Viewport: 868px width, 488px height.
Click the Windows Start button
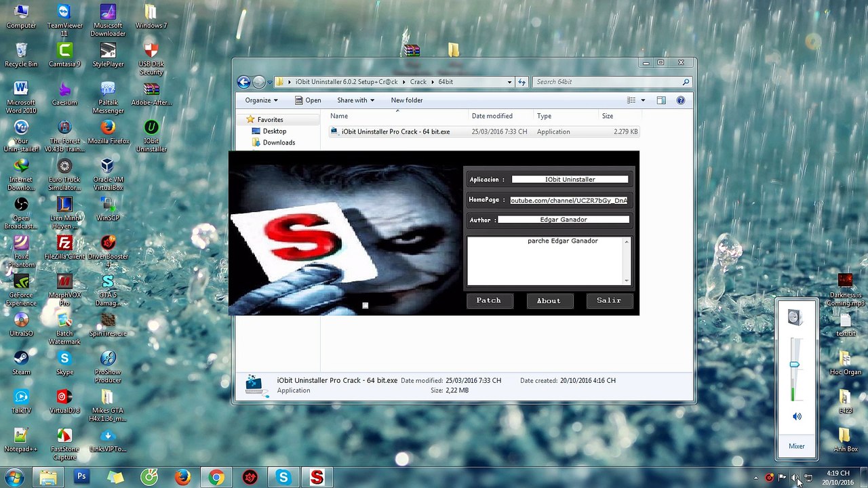(x=14, y=477)
